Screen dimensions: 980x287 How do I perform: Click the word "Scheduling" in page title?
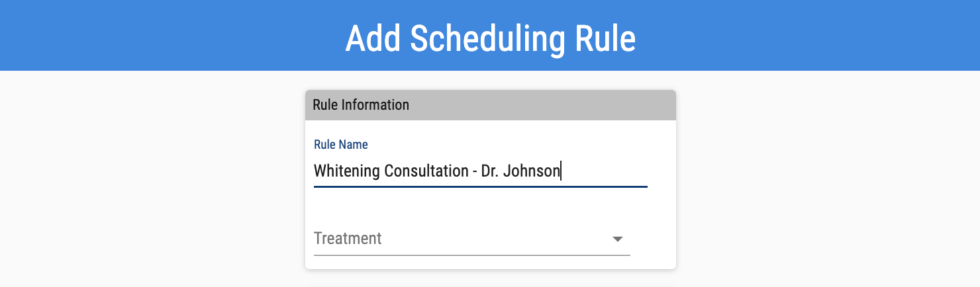(x=487, y=39)
